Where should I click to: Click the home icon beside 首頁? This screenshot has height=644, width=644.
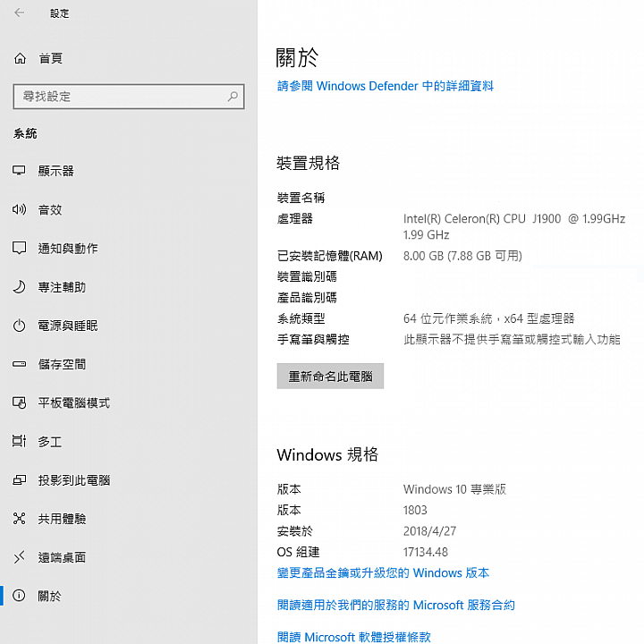20,59
